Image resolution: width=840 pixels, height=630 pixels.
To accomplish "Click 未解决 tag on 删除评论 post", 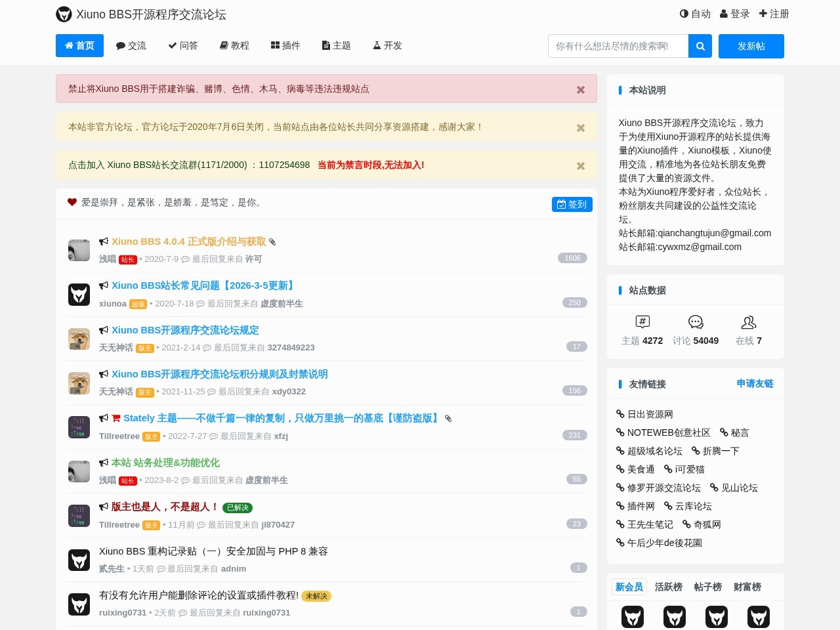I will (x=316, y=596).
